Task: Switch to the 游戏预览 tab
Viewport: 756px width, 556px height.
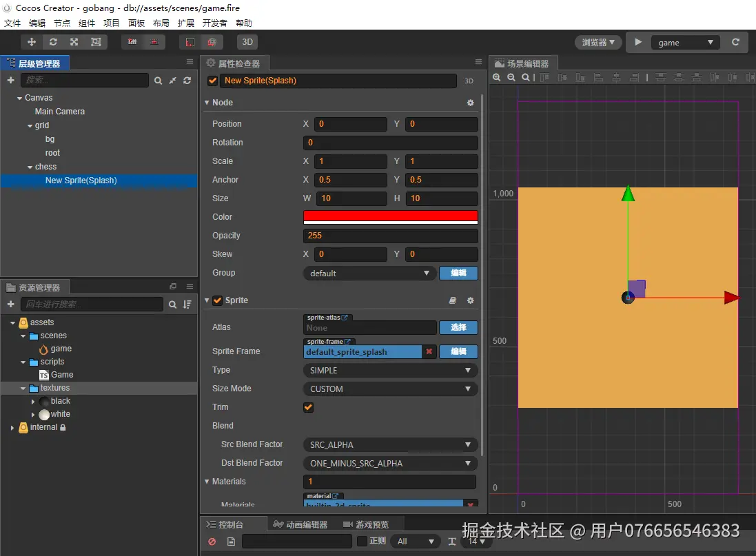Action: pyautogui.click(x=366, y=525)
